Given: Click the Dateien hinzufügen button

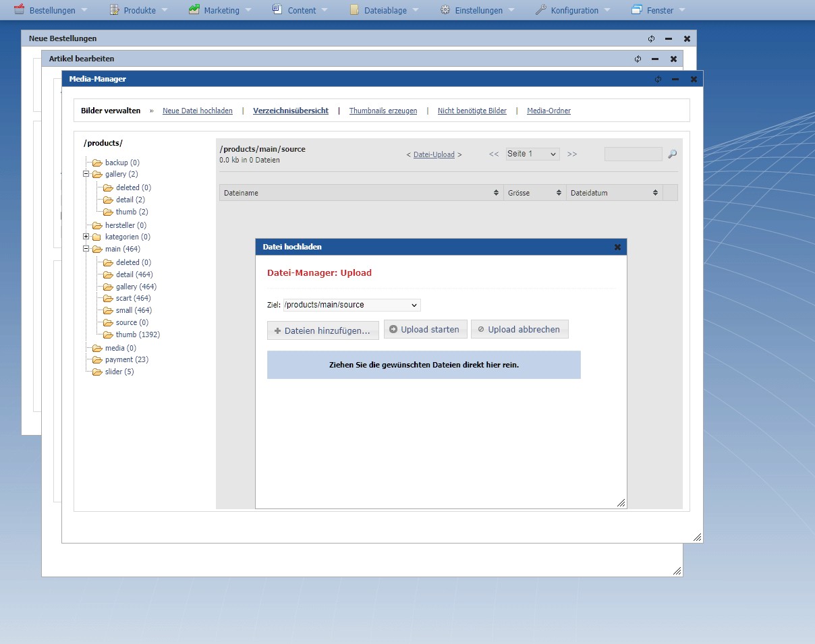Looking at the screenshot, I should [322, 330].
